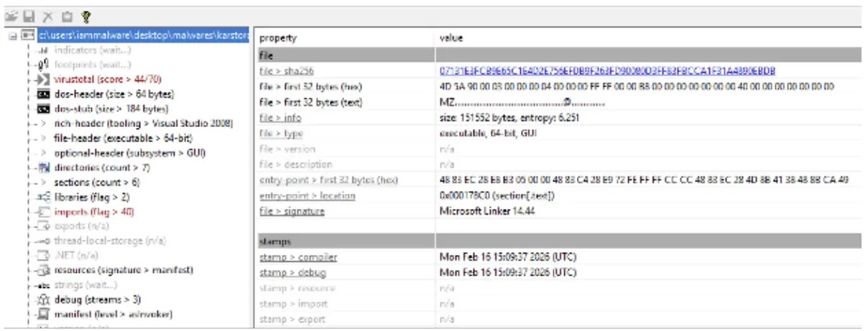Click the libraries node icon
Image resolution: width=868 pixels, height=331 pixels.
pos(42,197)
